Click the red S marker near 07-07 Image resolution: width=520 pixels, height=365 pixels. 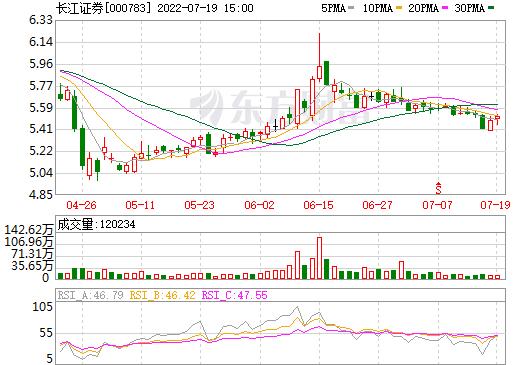pos(438,188)
